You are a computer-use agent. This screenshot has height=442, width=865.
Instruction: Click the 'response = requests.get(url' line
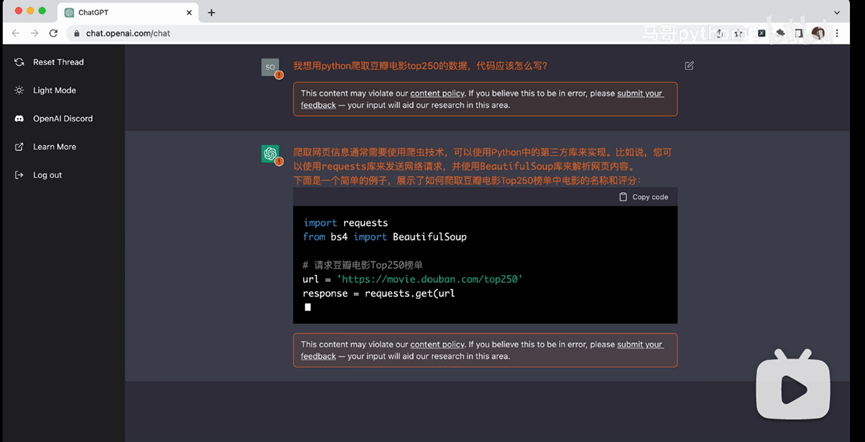378,294
